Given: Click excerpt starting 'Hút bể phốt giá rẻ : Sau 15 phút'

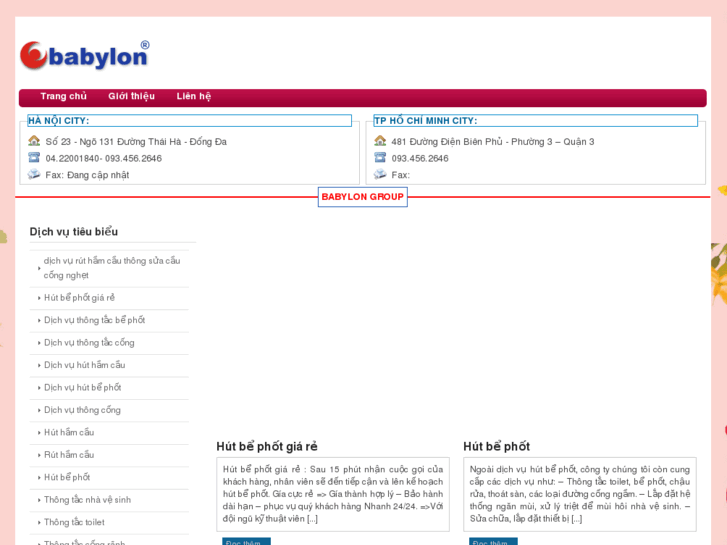Looking at the screenshot, I should point(333,494).
